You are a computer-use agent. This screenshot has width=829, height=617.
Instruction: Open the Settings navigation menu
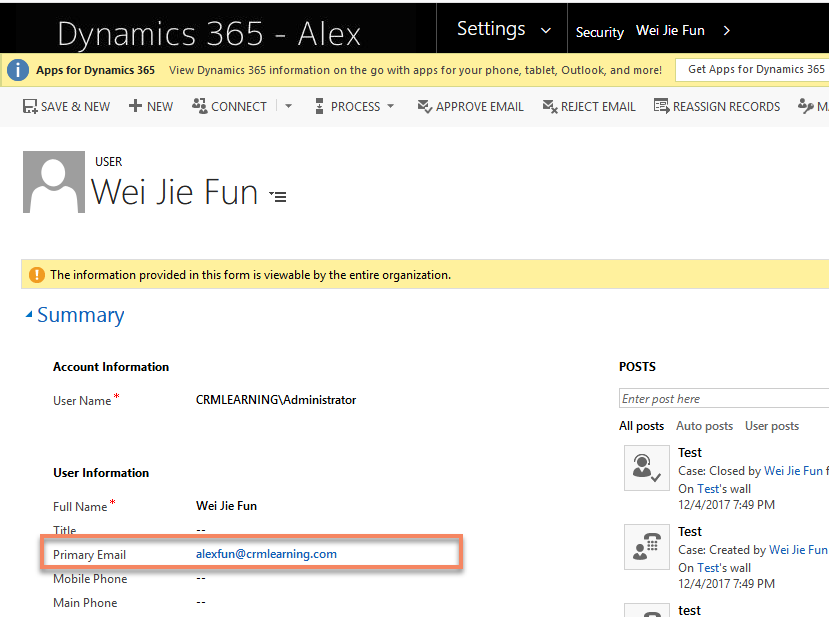pyautogui.click(x=491, y=29)
